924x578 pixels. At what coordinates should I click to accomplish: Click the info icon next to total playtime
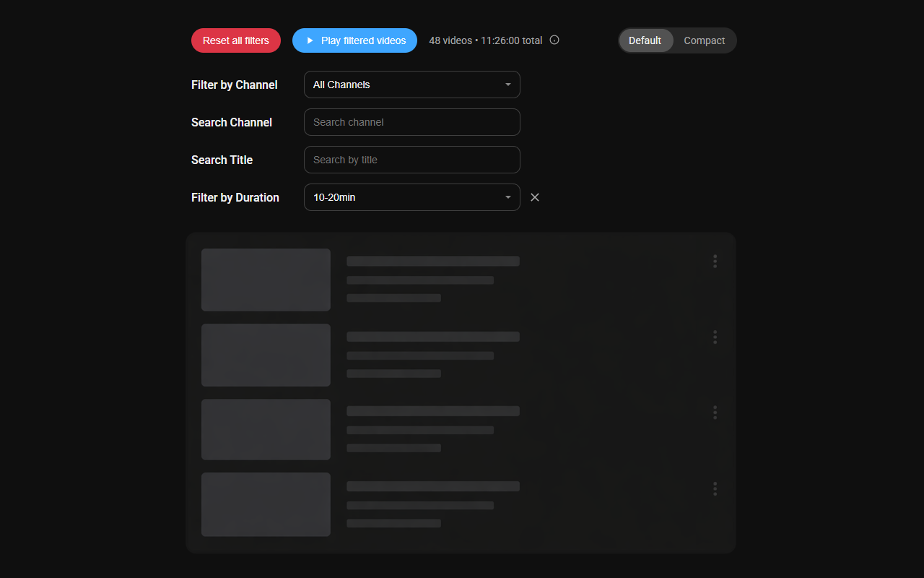click(554, 40)
